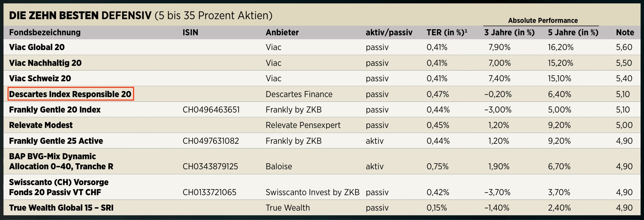Click the Absolute Performance group heading

pyautogui.click(x=543, y=20)
